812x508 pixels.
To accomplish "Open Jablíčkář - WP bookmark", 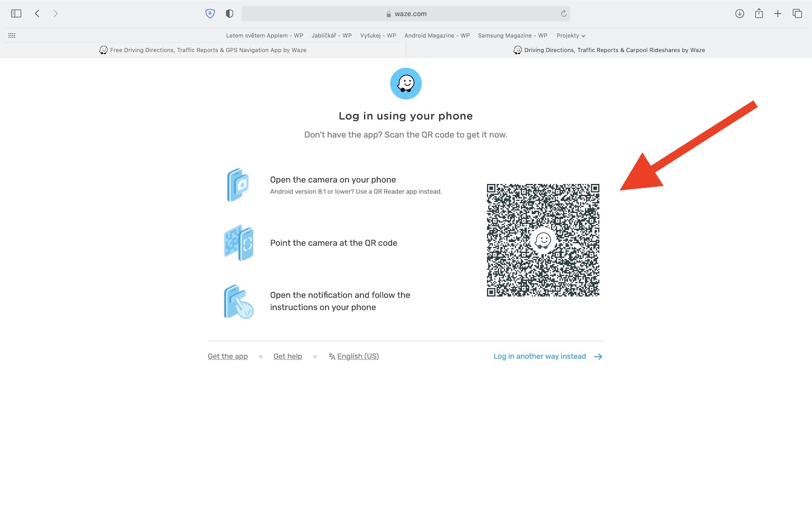I will coord(331,35).
